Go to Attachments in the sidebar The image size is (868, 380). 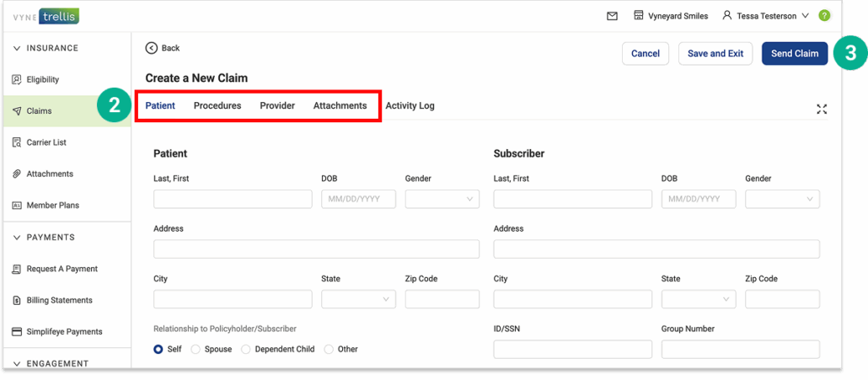click(x=49, y=174)
